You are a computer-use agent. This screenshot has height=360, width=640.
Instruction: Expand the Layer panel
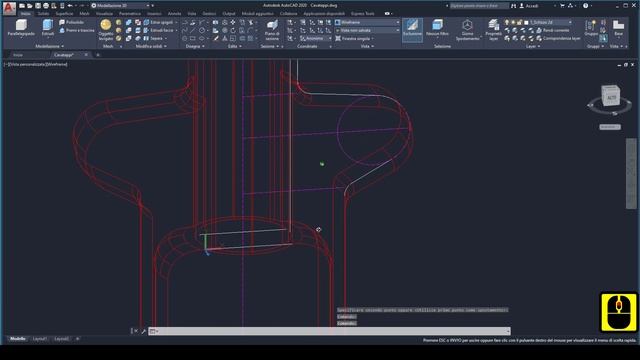(x=533, y=46)
